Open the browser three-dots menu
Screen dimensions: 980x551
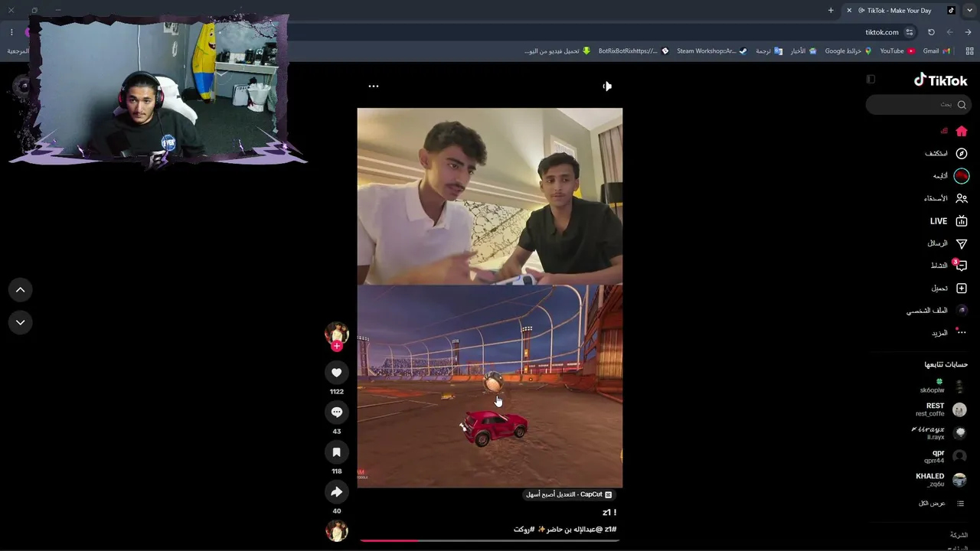click(11, 32)
